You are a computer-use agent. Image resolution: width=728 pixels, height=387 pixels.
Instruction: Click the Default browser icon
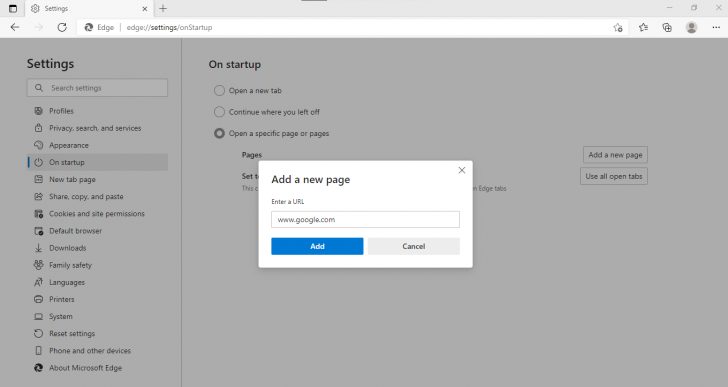[x=39, y=231]
